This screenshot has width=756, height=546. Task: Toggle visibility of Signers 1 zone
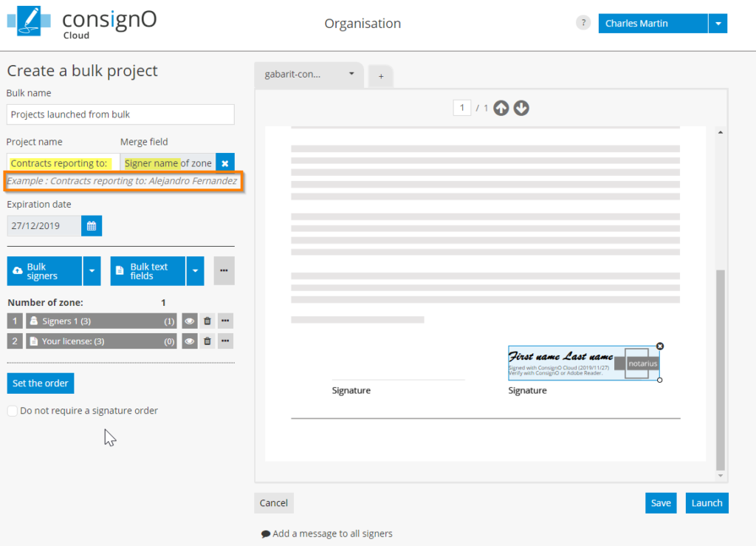click(190, 321)
